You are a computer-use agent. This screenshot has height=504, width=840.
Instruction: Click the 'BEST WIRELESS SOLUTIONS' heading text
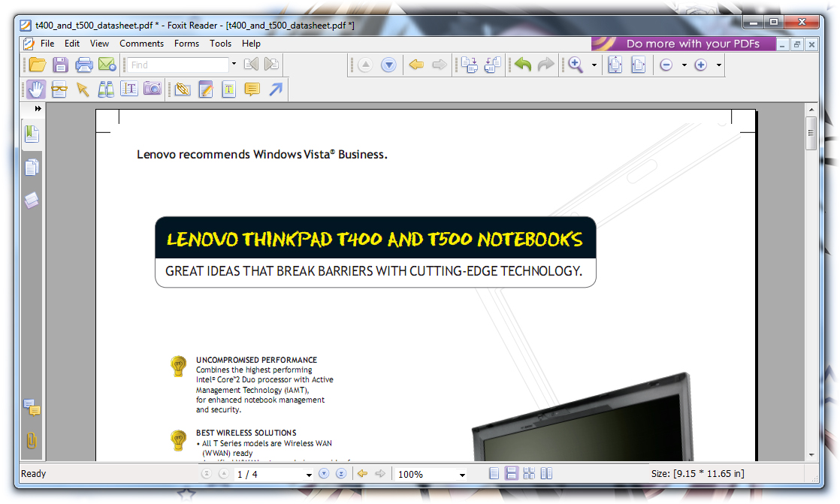[246, 433]
